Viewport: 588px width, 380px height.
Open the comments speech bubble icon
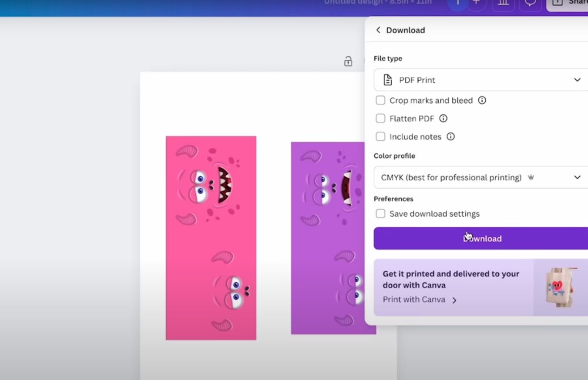click(530, 3)
